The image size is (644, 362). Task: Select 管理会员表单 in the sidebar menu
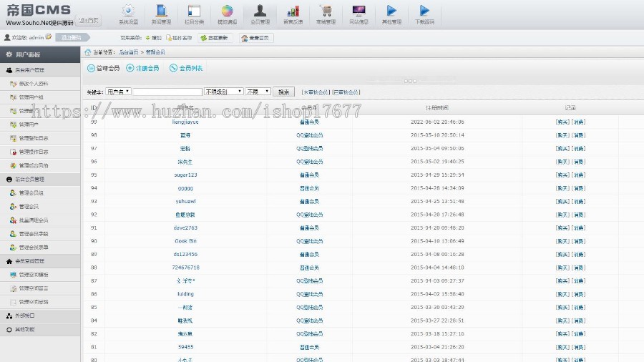click(x=34, y=248)
